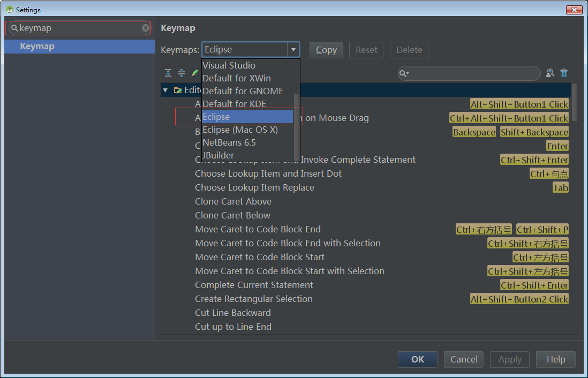The image size is (588, 378).
Task: Select Move Caret to Code Block End
Action: click(258, 229)
